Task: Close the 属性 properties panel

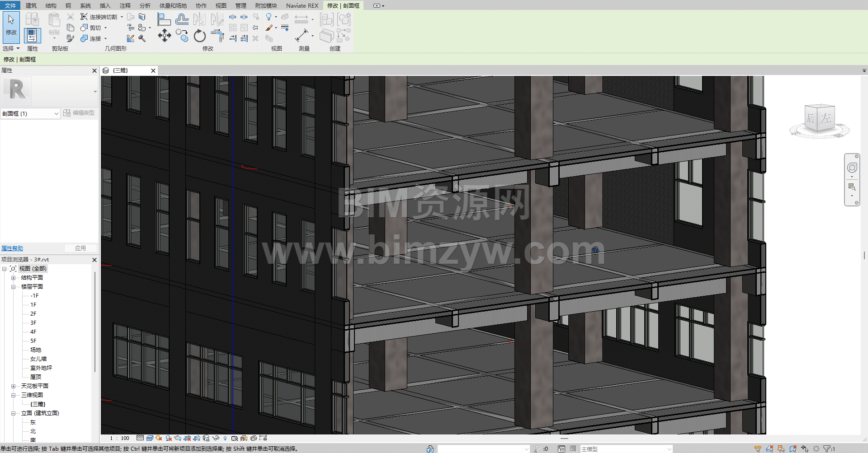Action: (94, 70)
